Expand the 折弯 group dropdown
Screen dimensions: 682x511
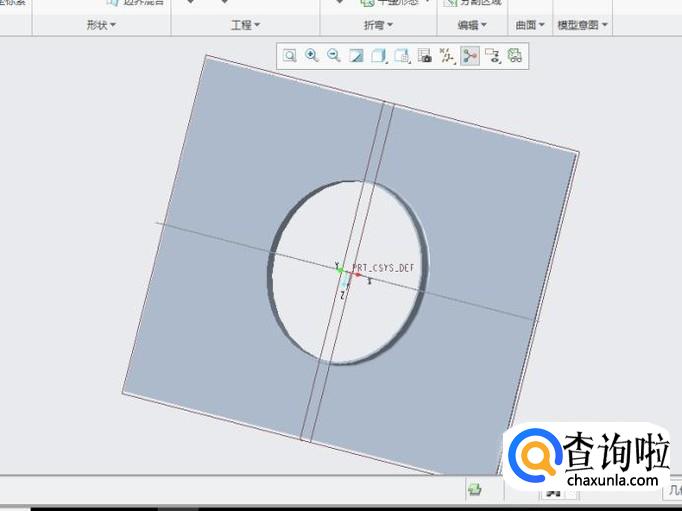(377, 24)
